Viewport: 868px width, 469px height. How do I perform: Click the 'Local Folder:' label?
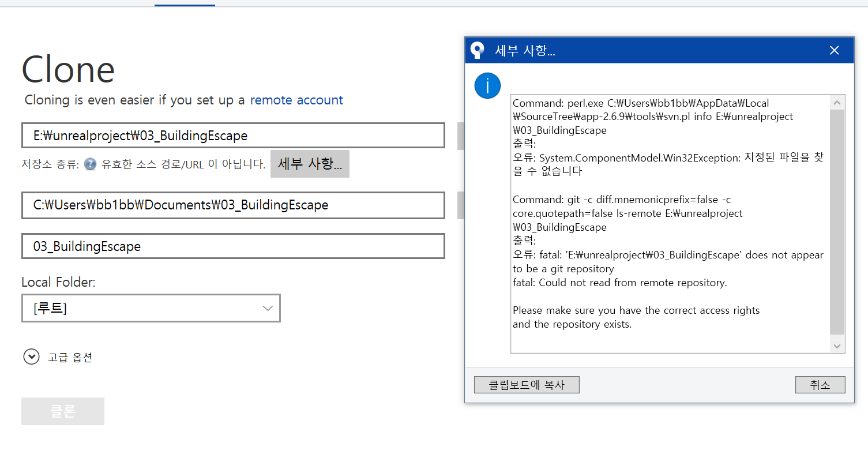pos(58,282)
